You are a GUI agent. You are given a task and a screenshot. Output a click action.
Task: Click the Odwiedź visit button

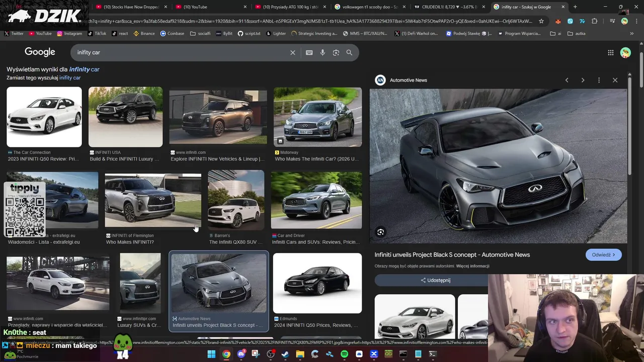pos(603,255)
